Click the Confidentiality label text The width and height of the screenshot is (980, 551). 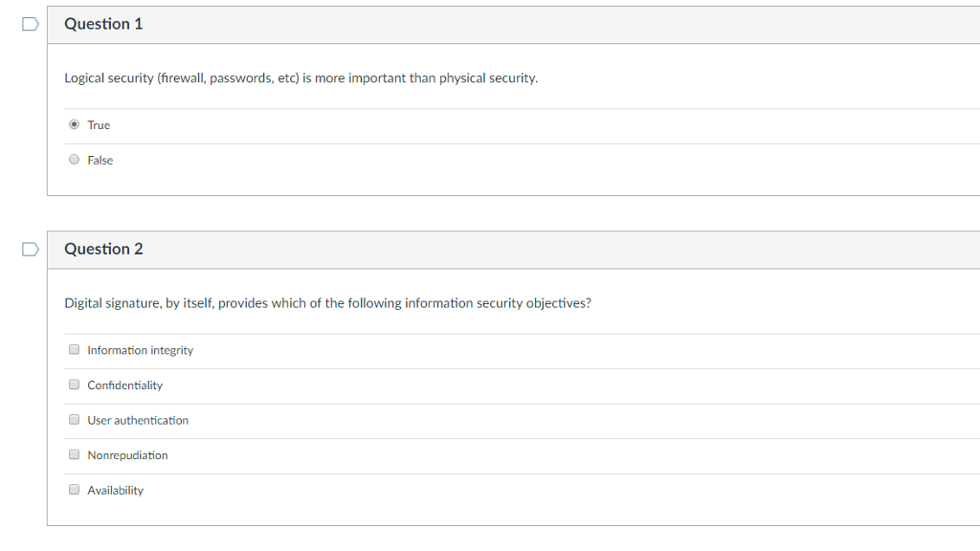coord(124,385)
